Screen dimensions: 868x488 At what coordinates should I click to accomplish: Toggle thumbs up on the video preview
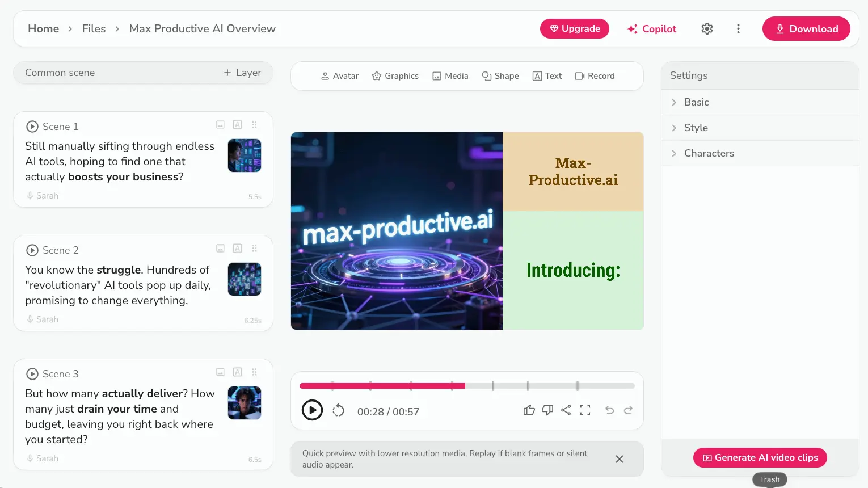(529, 410)
